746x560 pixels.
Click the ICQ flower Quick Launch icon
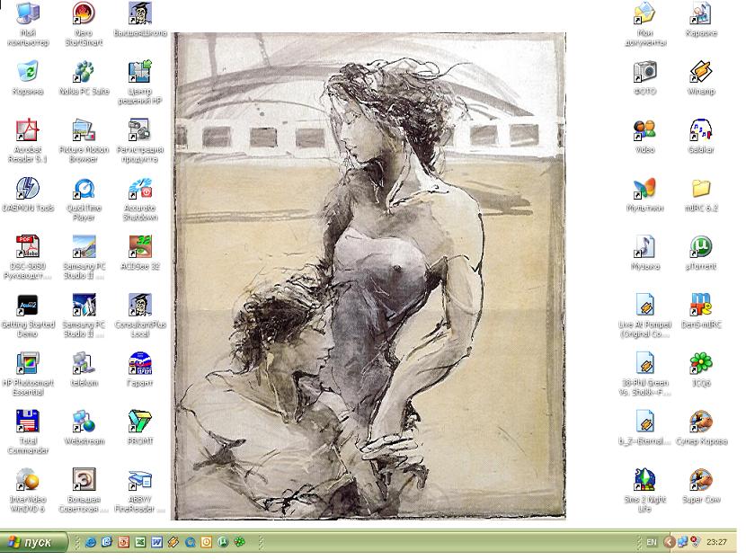[x=240, y=542]
